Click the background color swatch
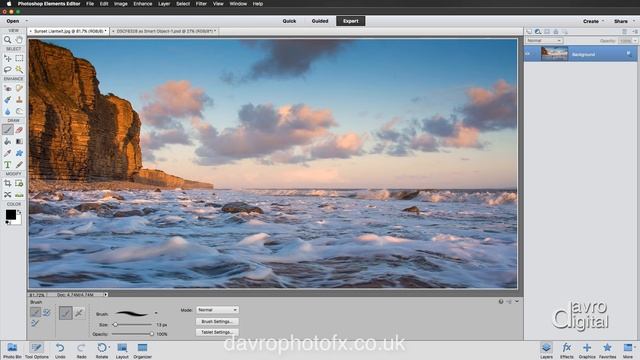This screenshot has height=360, width=640. click(x=18, y=221)
